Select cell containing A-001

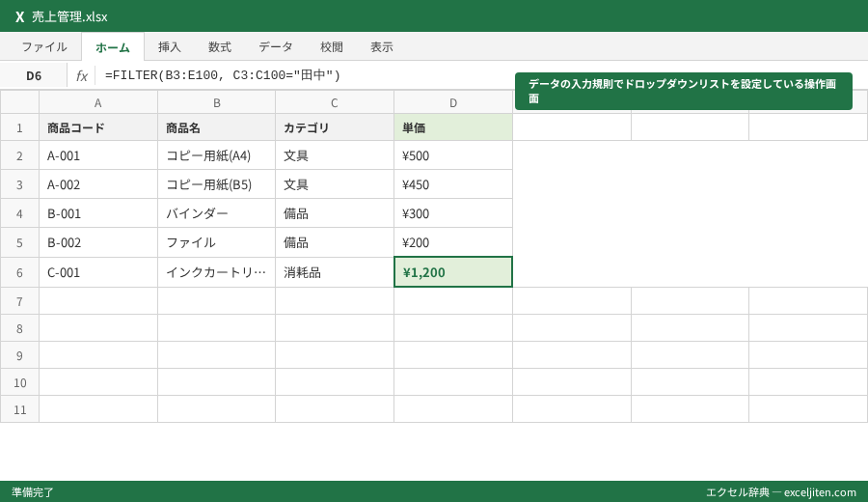point(98,155)
